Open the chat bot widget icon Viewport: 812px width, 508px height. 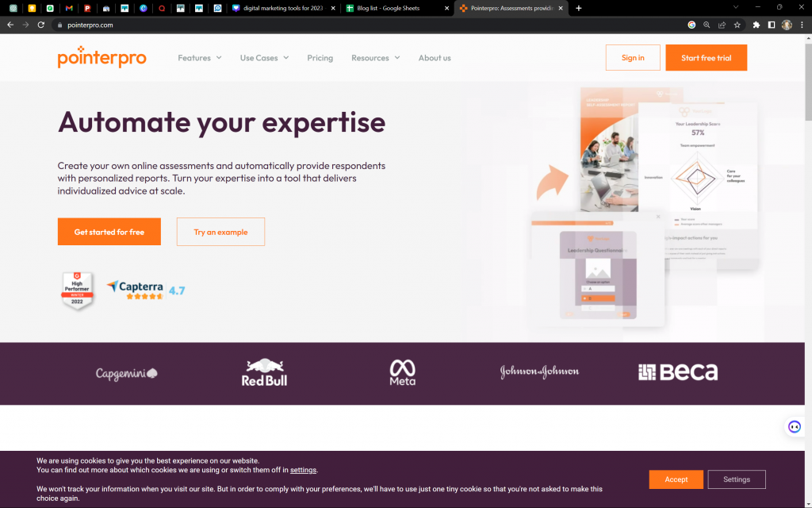795,427
